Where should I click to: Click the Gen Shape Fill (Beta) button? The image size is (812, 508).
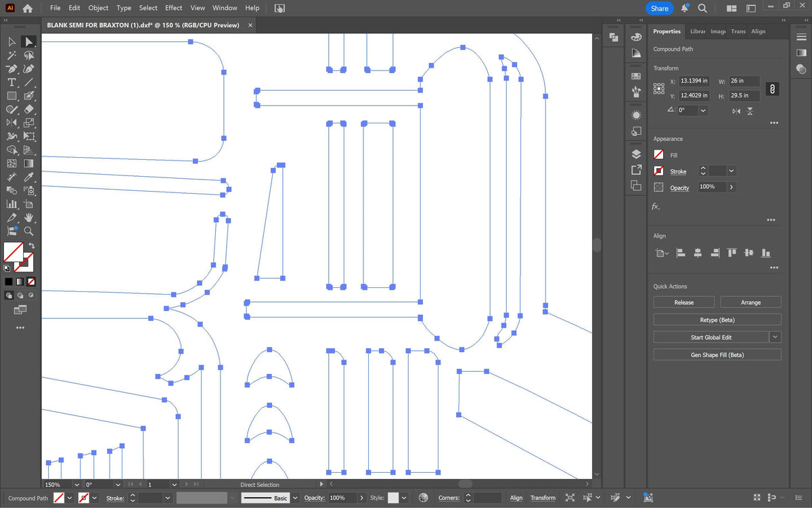coord(717,355)
